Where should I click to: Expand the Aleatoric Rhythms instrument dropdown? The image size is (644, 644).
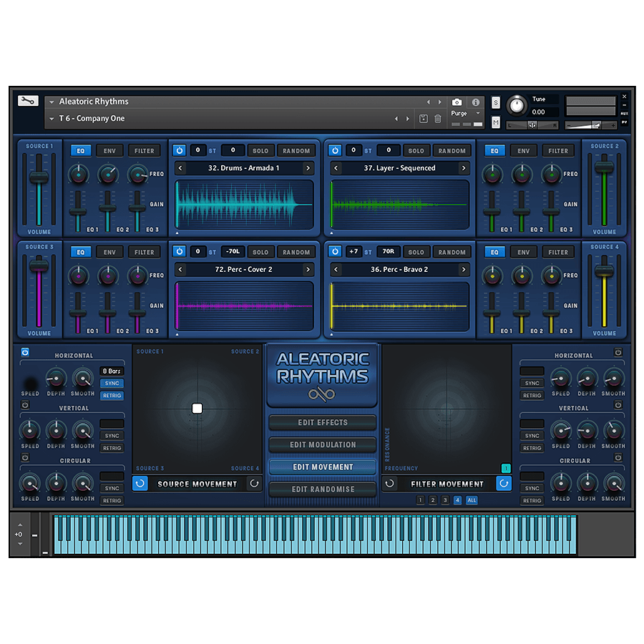[x=52, y=102]
